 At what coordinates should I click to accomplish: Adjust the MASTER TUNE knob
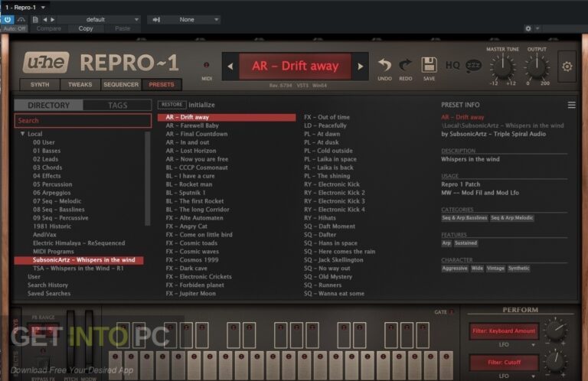[x=502, y=67]
